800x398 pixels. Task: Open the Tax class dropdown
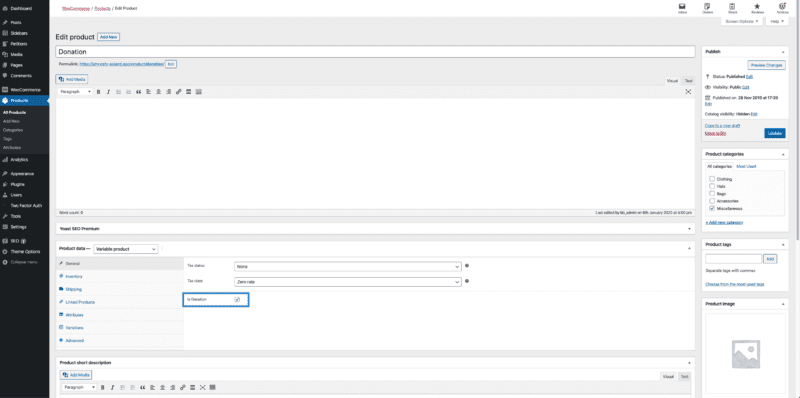(348, 282)
